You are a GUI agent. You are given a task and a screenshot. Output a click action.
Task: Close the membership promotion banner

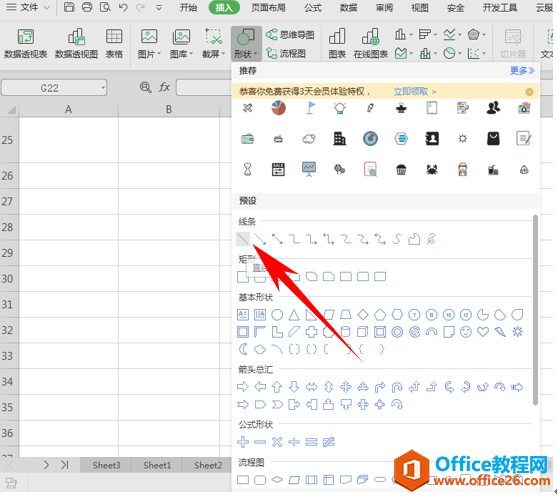point(529,92)
